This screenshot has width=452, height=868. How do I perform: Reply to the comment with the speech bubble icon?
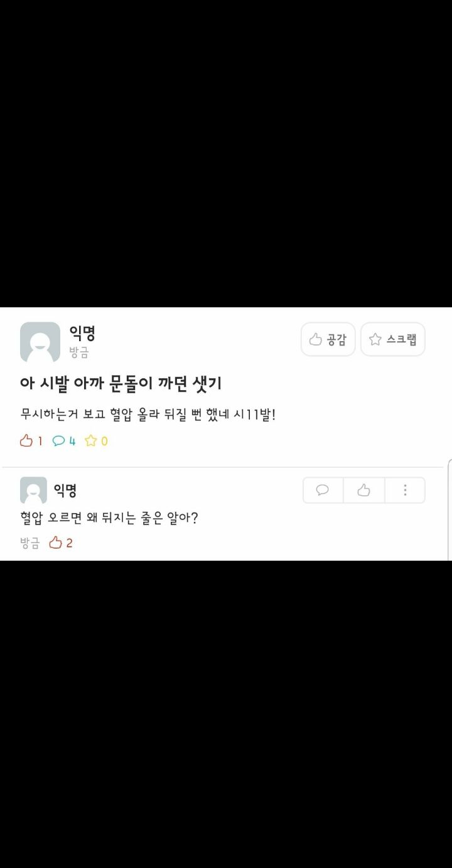323,490
